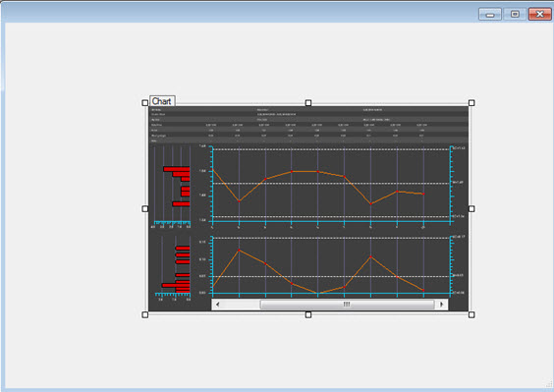Click the top-center selection handle of chart
Viewport: 554px width, 392px height.
pos(308,102)
